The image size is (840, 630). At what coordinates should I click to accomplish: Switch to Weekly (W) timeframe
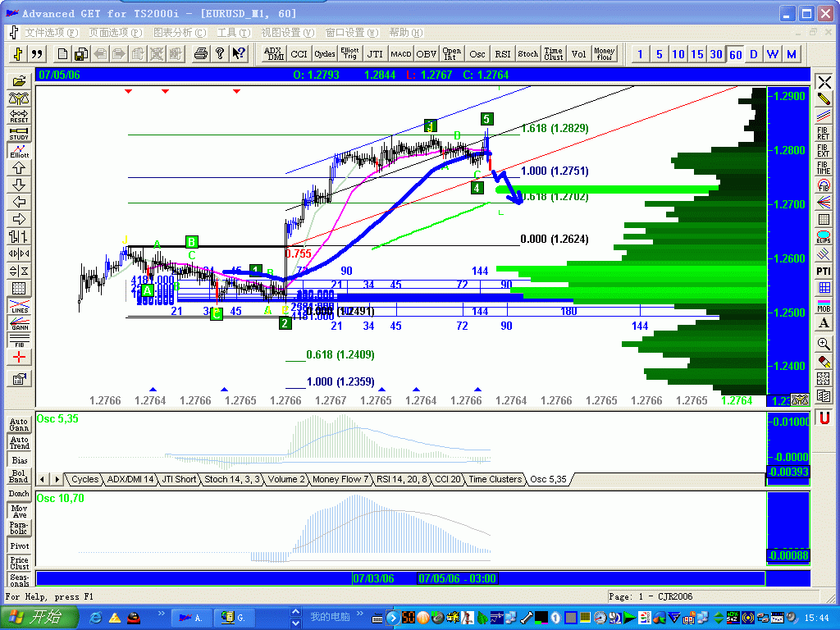click(x=773, y=54)
